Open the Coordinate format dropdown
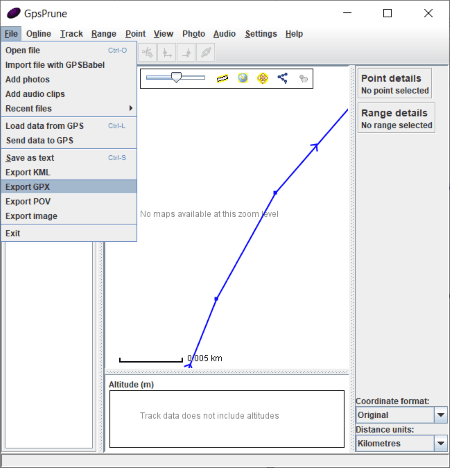 click(401, 415)
